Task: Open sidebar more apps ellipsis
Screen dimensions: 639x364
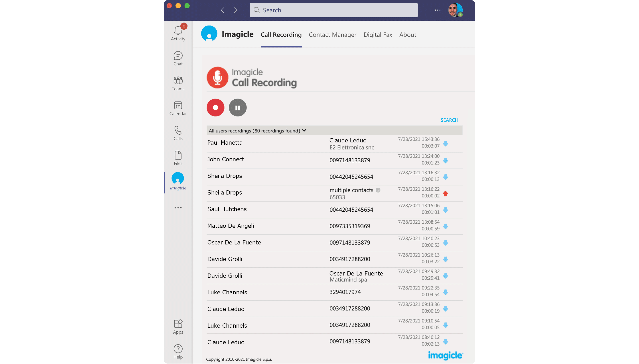Action: (178, 207)
